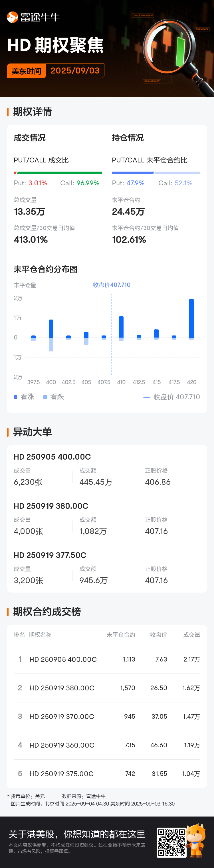
Task: Click the 收盘价407.710 label above chart
Action: [x=112, y=285]
